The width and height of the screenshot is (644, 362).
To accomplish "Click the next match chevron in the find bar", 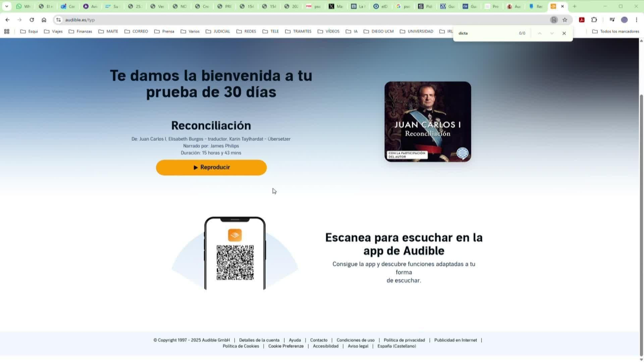I will tap(551, 33).
